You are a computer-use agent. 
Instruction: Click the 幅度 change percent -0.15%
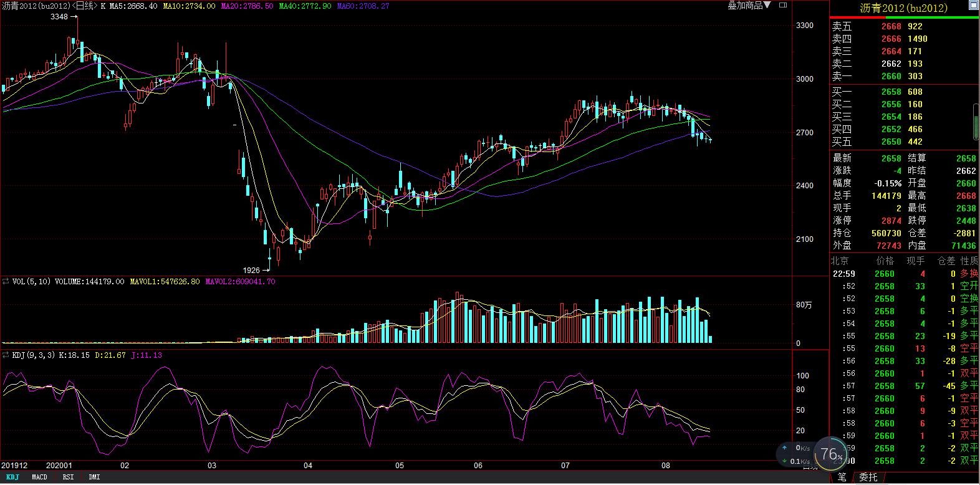click(x=888, y=183)
